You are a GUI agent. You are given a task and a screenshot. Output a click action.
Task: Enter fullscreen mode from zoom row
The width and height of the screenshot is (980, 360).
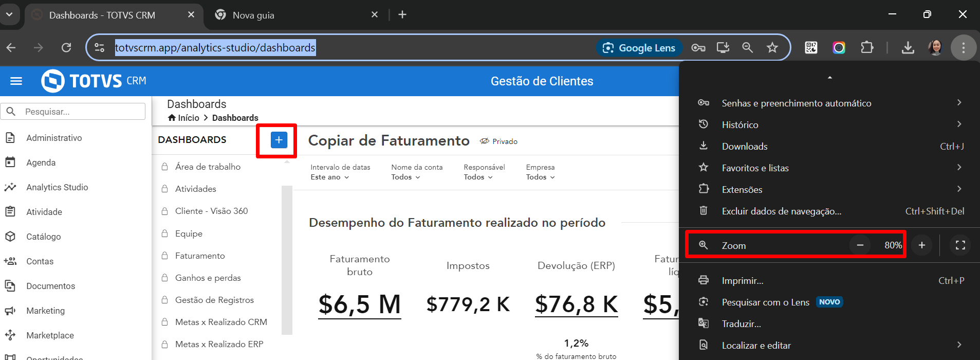click(x=960, y=245)
